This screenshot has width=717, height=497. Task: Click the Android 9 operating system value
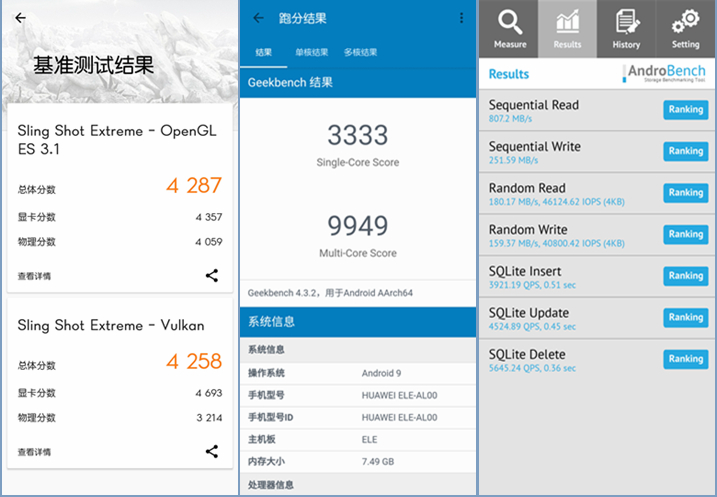pos(381,374)
